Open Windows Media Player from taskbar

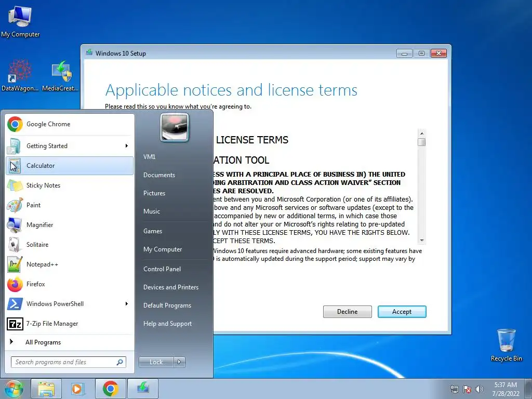point(78,389)
